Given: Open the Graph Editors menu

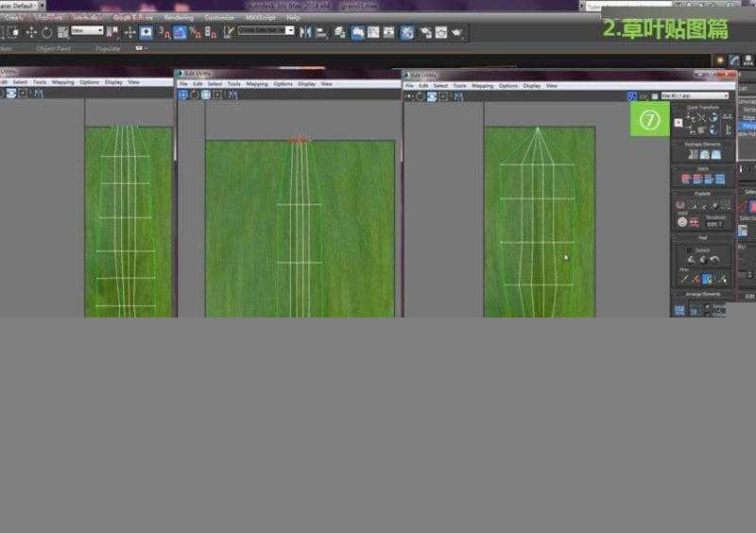Looking at the screenshot, I should point(132,17).
